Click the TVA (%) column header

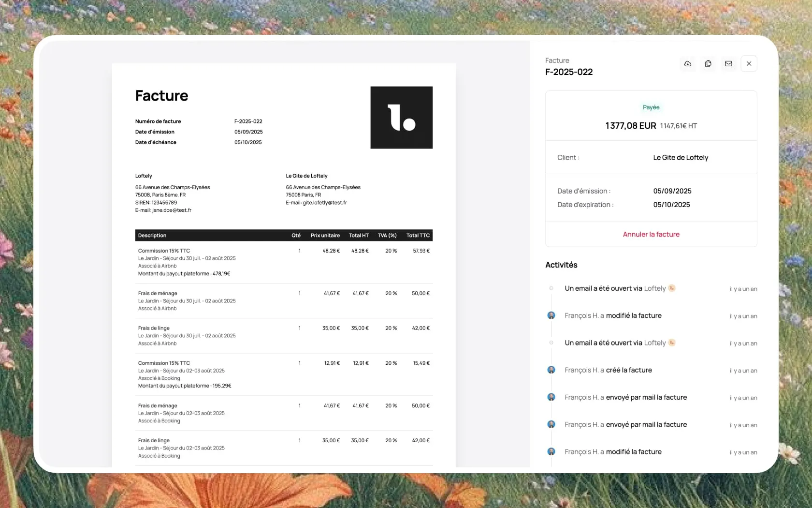point(387,236)
